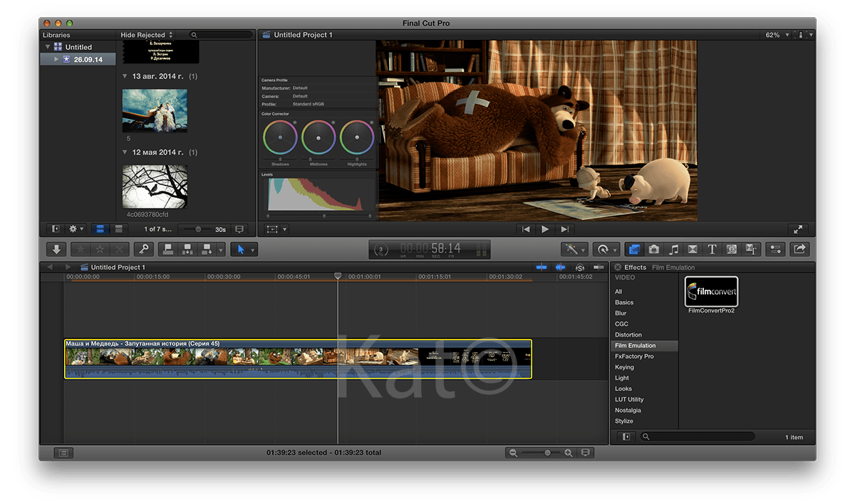This screenshot has width=855, height=504.
Task: Click the Share export button
Action: coord(799,249)
